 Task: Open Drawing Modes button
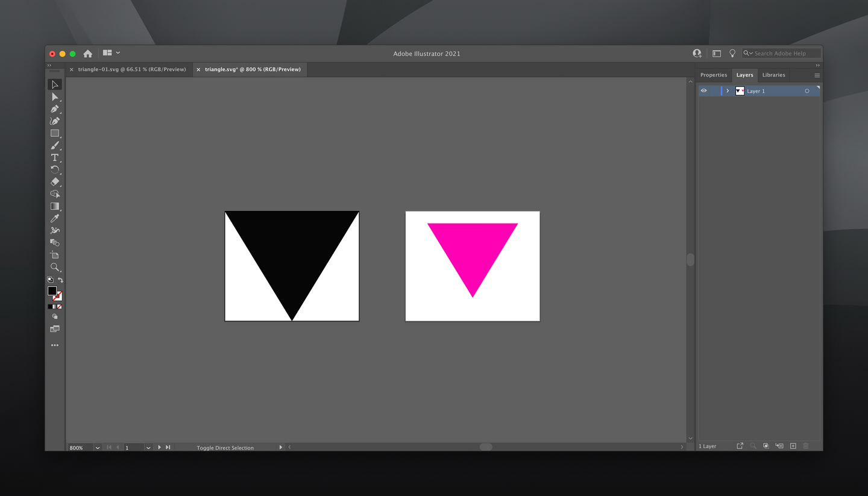click(x=55, y=316)
